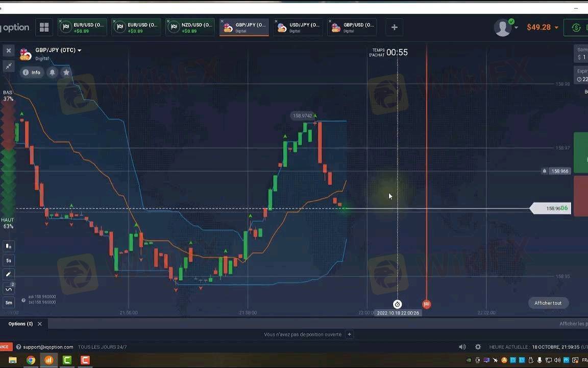The height and width of the screenshot is (368, 588).
Task: Click the USB safely remove tray icon
Action: (x=531, y=360)
